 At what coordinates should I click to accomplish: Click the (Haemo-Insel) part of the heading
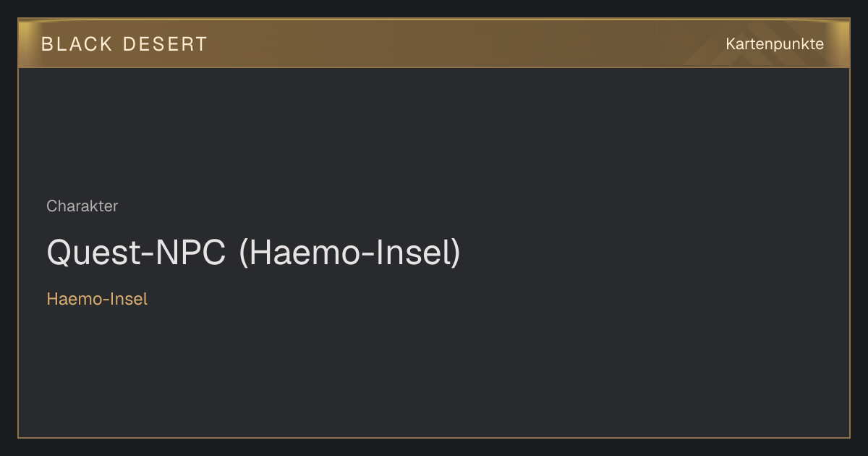click(x=349, y=253)
